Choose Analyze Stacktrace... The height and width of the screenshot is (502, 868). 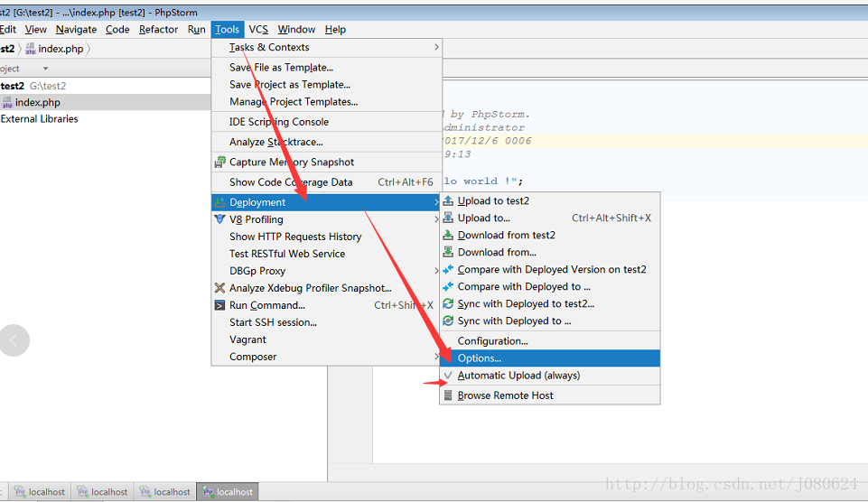tap(327, 142)
